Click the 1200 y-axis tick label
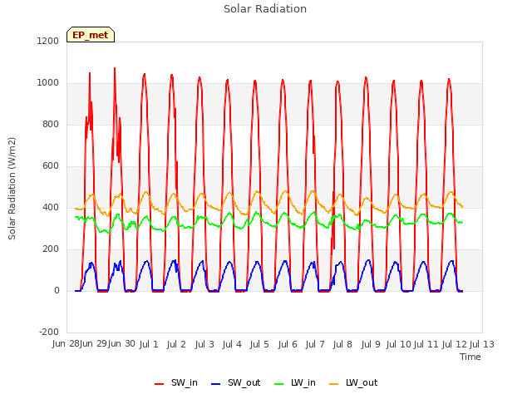This screenshot has width=532, height=399. [48, 41]
